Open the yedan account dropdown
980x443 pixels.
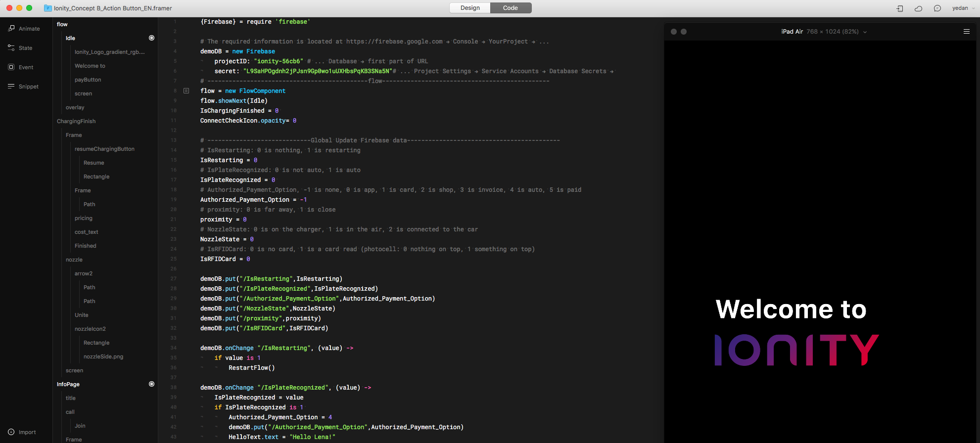(963, 8)
